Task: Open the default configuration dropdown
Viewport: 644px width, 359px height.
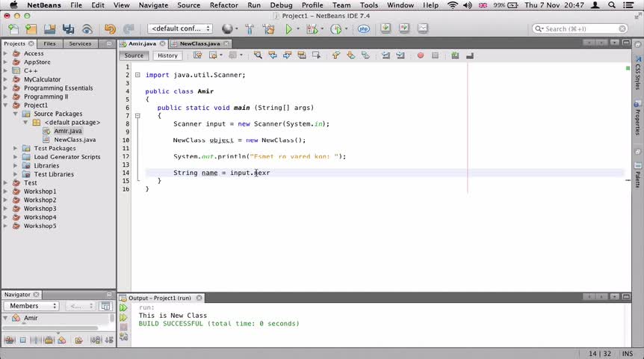Action: click(x=180, y=28)
